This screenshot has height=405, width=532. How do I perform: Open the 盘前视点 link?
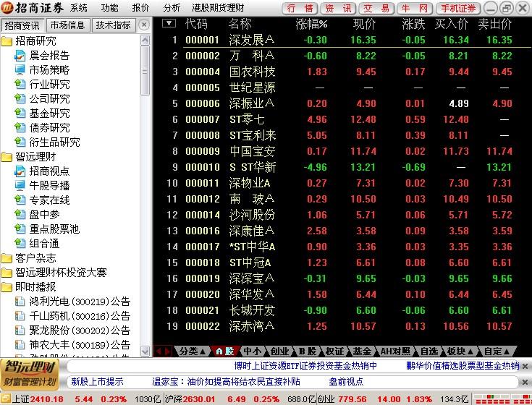click(346, 382)
